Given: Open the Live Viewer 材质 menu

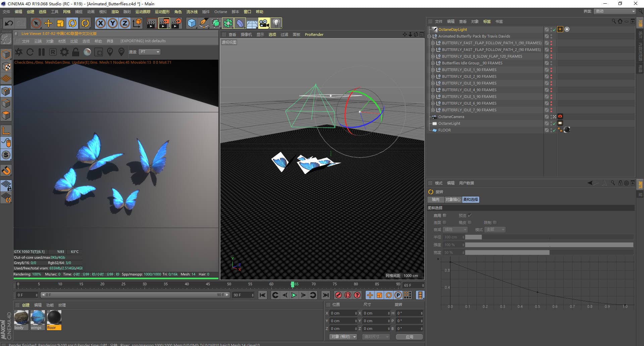Looking at the screenshot, I should point(62,41).
